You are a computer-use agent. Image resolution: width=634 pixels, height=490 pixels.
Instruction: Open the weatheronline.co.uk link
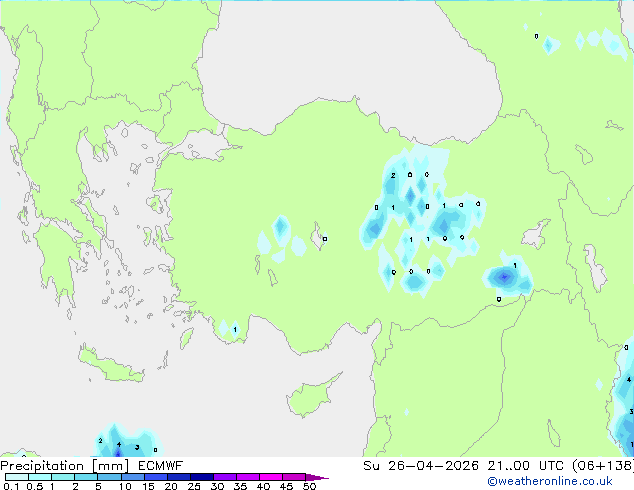click(x=550, y=481)
